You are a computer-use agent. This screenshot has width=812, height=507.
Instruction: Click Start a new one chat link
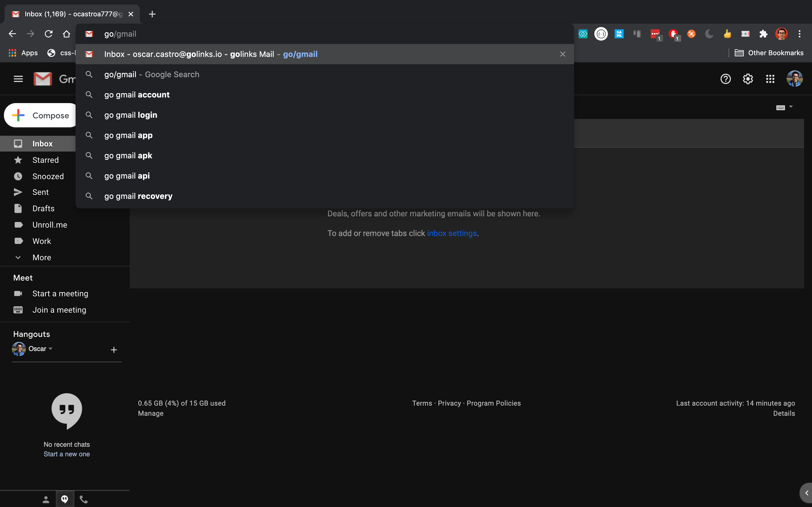tap(67, 454)
